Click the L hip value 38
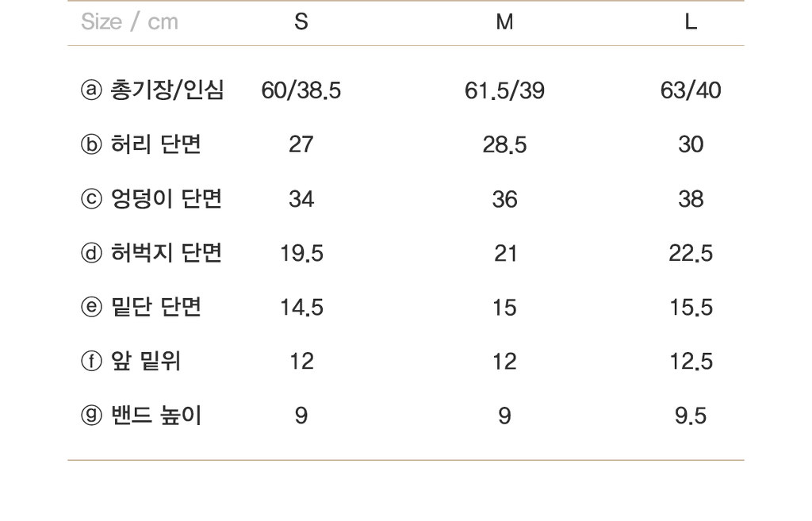Image resolution: width=812 pixels, height=521 pixels. (691, 199)
